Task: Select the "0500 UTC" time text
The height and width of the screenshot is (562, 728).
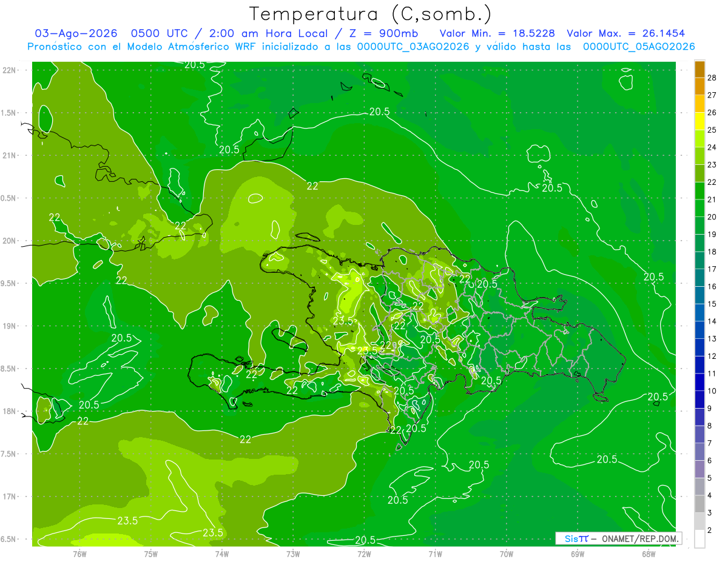Action: (160, 33)
